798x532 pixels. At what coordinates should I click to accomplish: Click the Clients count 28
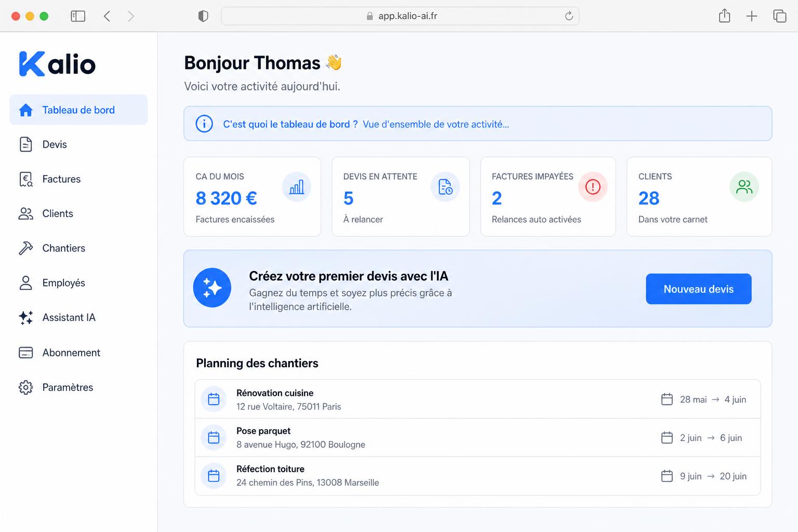649,198
